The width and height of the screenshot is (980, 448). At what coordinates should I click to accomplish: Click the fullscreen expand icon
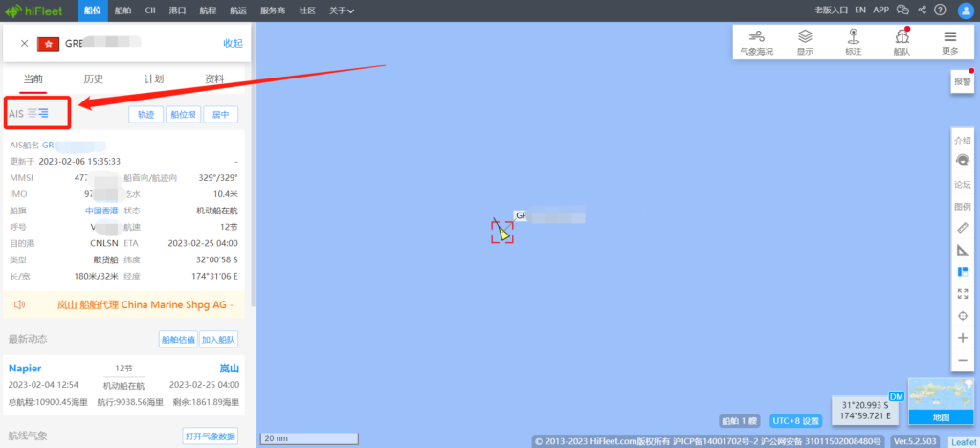pyautogui.click(x=963, y=294)
